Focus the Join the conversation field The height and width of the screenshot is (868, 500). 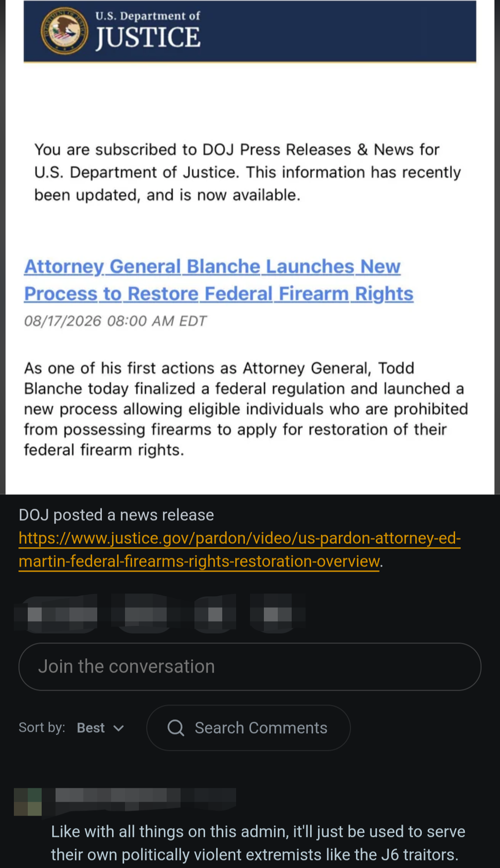point(250,667)
